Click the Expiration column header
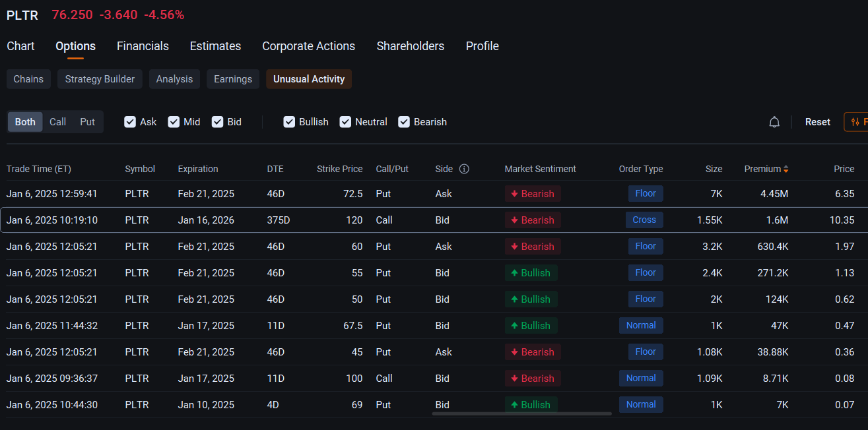Screen dimensions: 868x430 coord(198,169)
